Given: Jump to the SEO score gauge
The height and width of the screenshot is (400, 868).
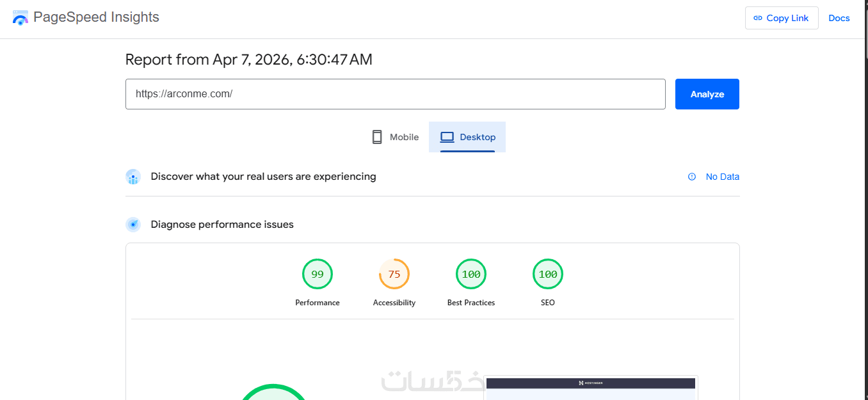Looking at the screenshot, I should click(x=548, y=274).
